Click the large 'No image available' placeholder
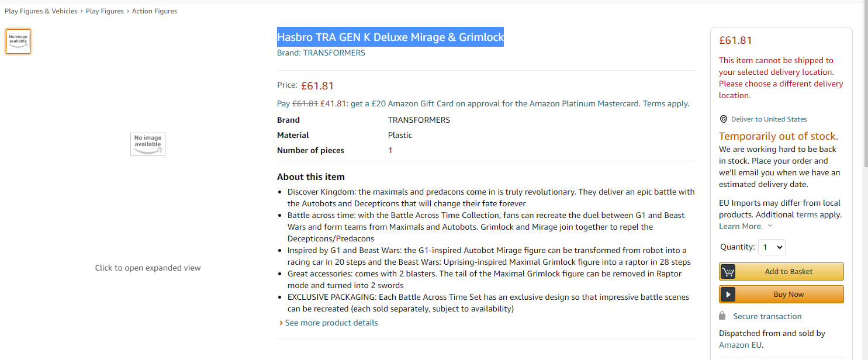This screenshot has width=868, height=360. 148,144
